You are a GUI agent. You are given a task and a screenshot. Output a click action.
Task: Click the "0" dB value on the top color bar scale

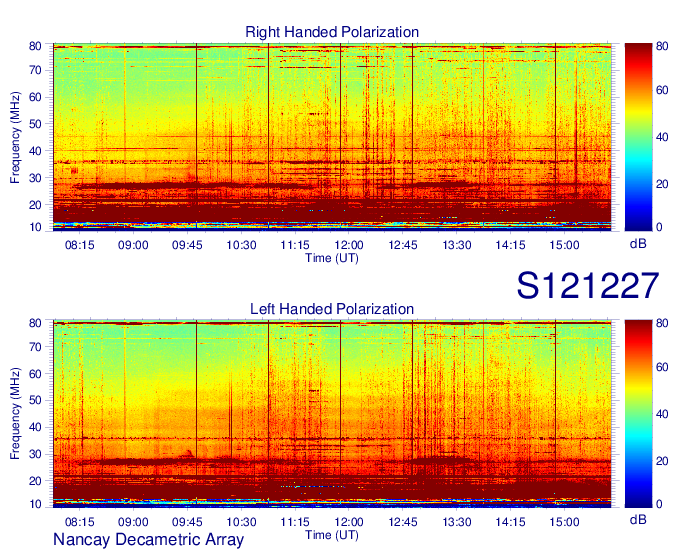coord(659,227)
